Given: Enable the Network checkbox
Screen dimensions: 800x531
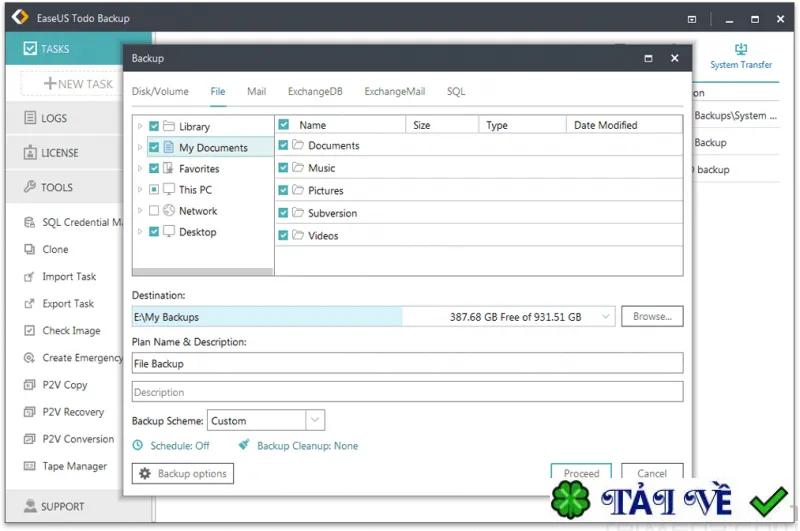Looking at the screenshot, I should (x=154, y=211).
